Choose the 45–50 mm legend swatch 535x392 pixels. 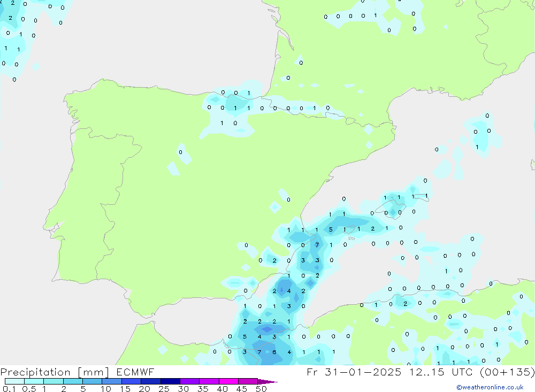[248, 381]
